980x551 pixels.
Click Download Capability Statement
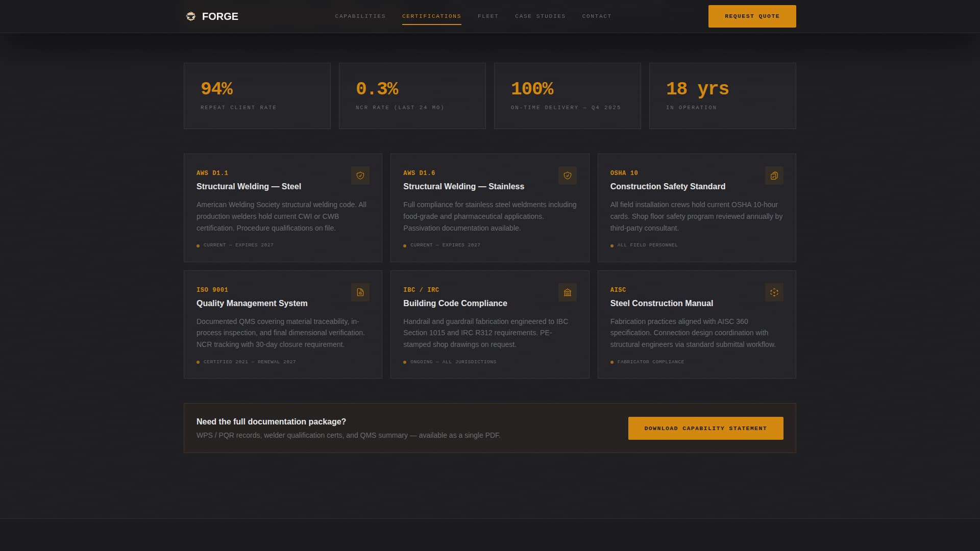tap(705, 428)
